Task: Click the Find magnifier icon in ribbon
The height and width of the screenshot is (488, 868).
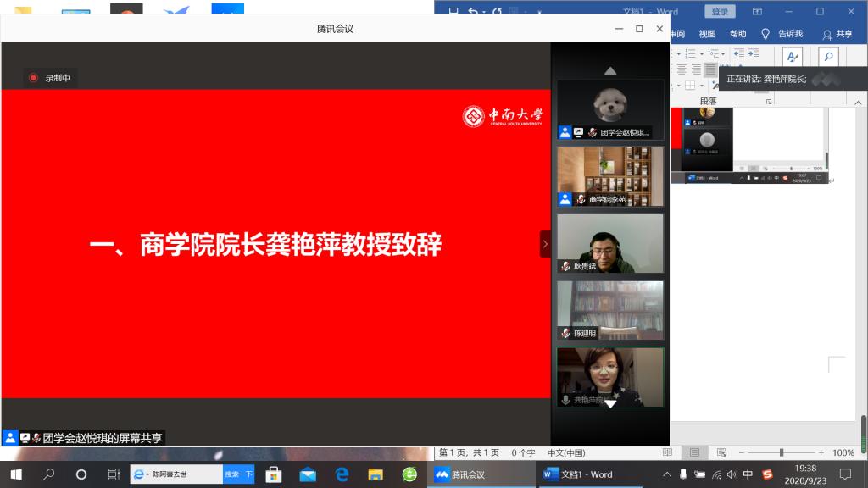Action: [827, 56]
